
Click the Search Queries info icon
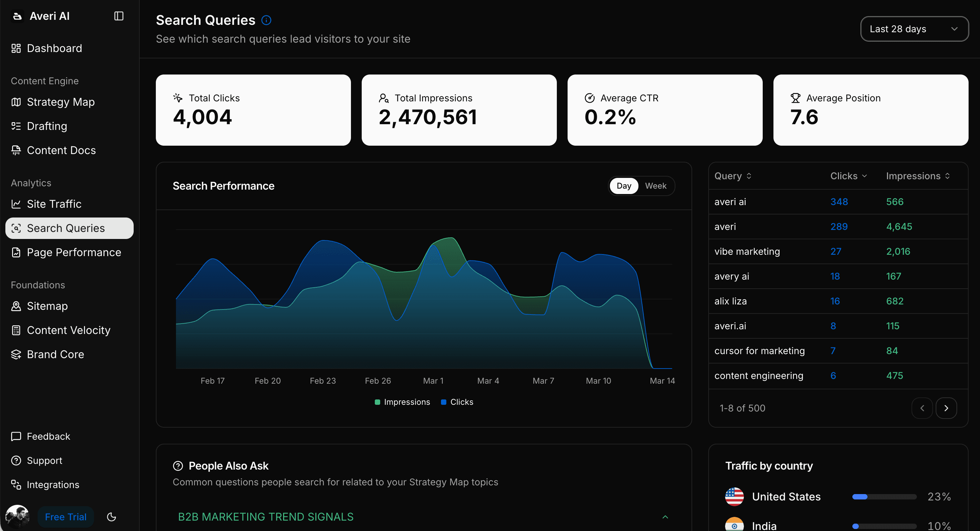point(266,20)
